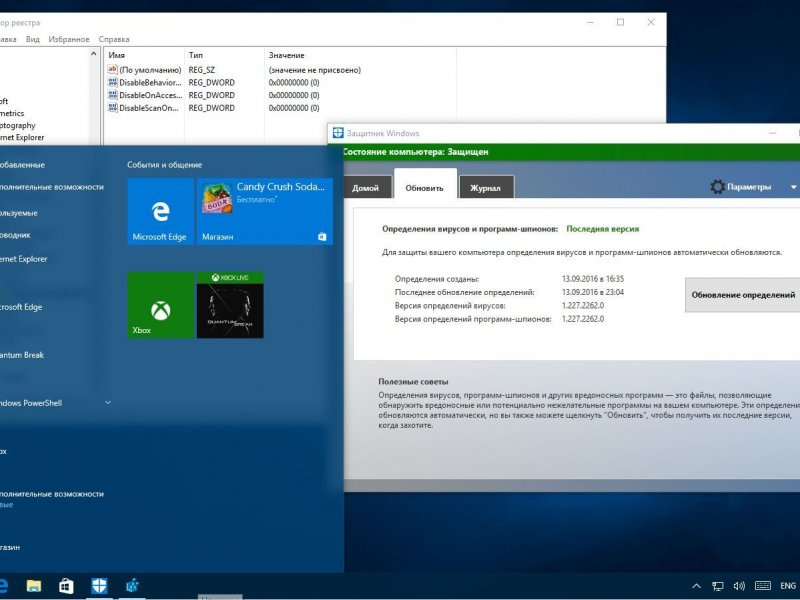Click the Защитник Windows title icon
This screenshot has width=800, height=600.
pyautogui.click(x=338, y=133)
